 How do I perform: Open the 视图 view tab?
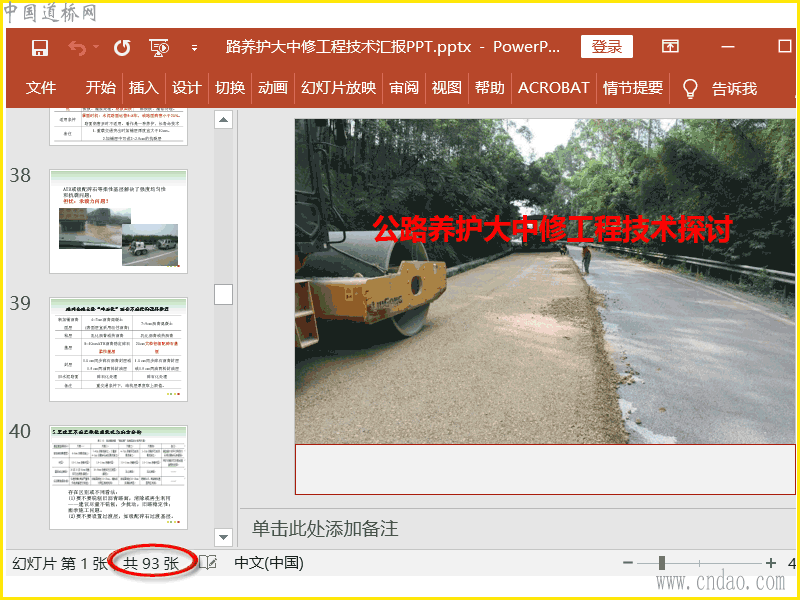click(x=446, y=88)
